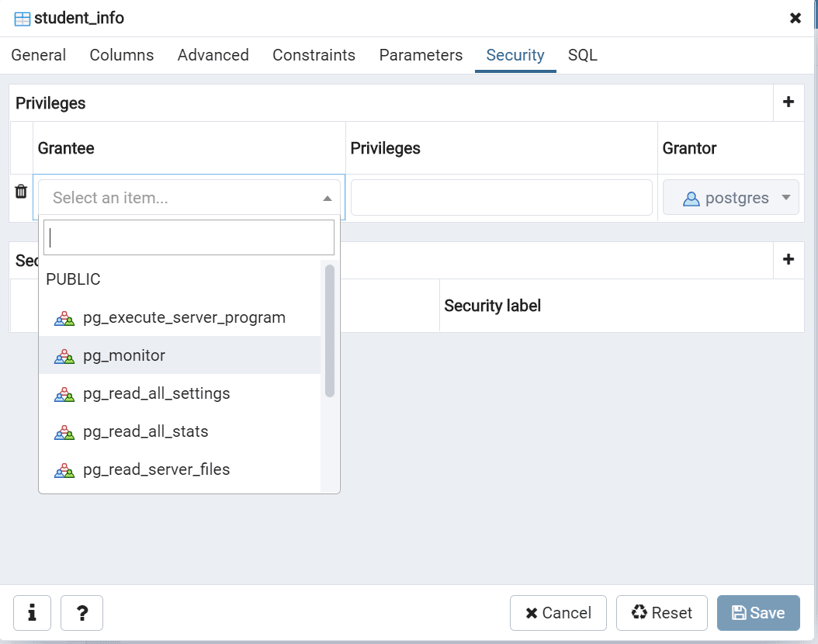Click the role icon next to pg_read_all_stats
Viewport: 818px width, 644px height.
[x=64, y=432]
